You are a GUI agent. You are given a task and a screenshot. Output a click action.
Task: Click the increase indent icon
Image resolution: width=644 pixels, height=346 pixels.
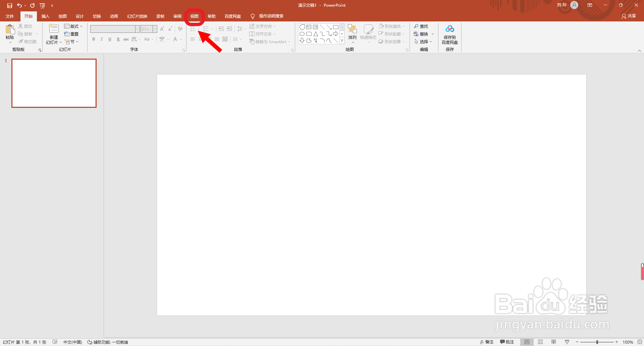[x=229, y=29]
